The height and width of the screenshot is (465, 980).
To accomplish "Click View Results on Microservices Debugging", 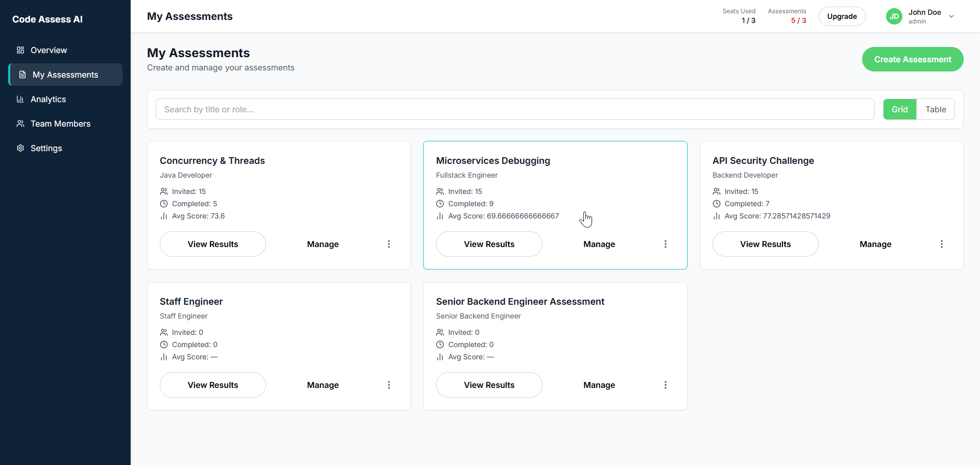I will pyautogui.click(x=489, y=244).
